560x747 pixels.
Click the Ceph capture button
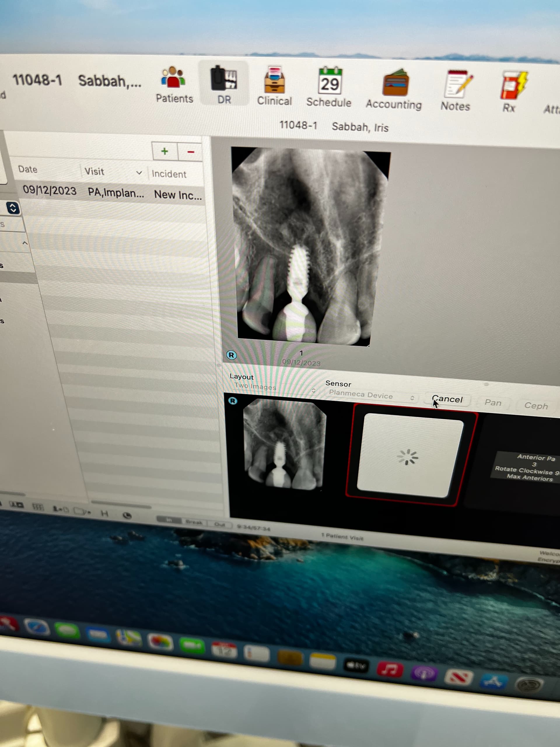536,406
